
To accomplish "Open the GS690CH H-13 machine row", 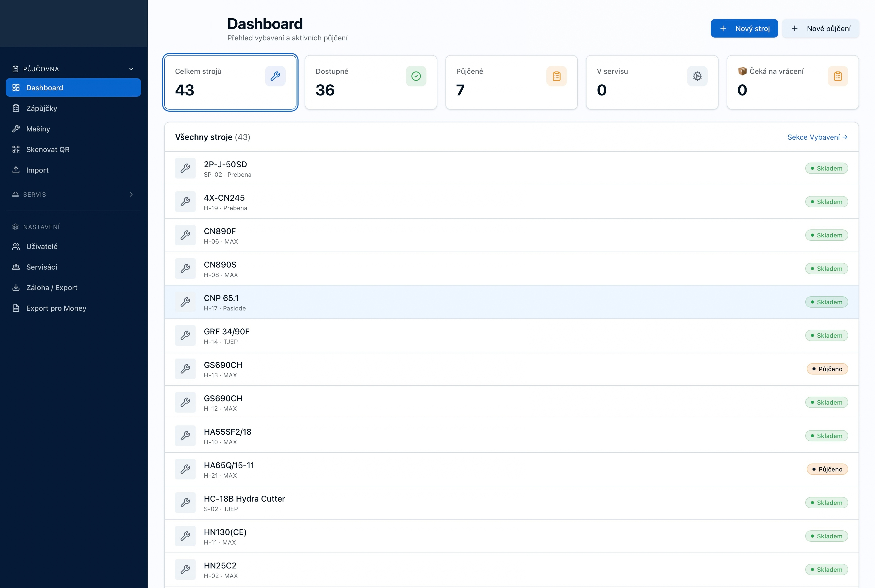I will pos(511,369).
